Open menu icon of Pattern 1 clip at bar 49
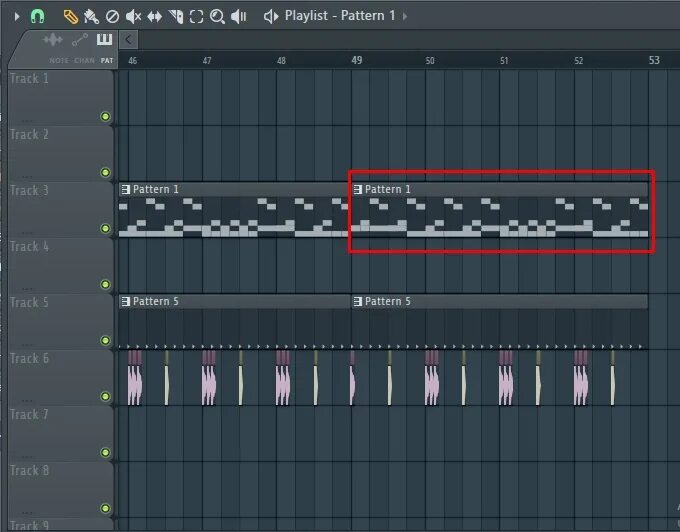Image resolution: width=680 pixels, height=532 pixels. [358, 189]
